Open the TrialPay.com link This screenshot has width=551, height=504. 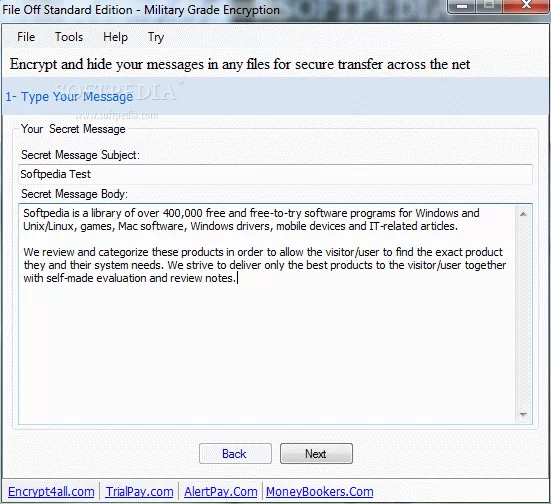[140, 492]
